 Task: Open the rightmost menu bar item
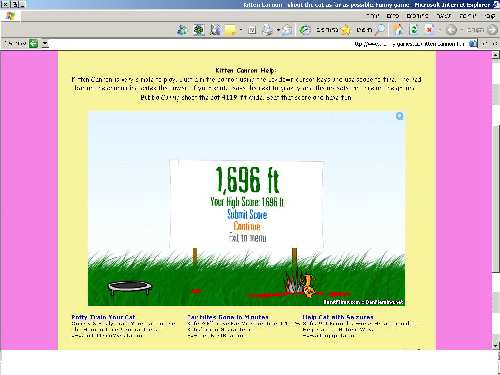[489, 16]
